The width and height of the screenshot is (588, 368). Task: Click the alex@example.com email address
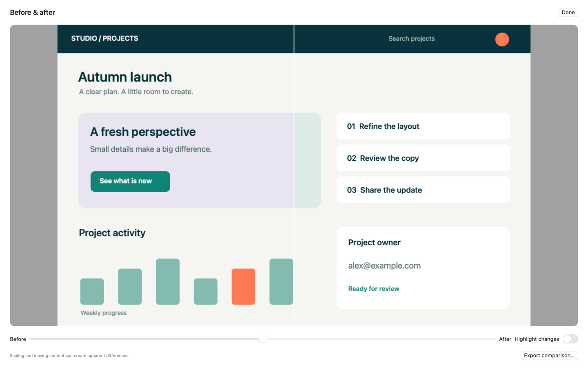coord(384,265)
